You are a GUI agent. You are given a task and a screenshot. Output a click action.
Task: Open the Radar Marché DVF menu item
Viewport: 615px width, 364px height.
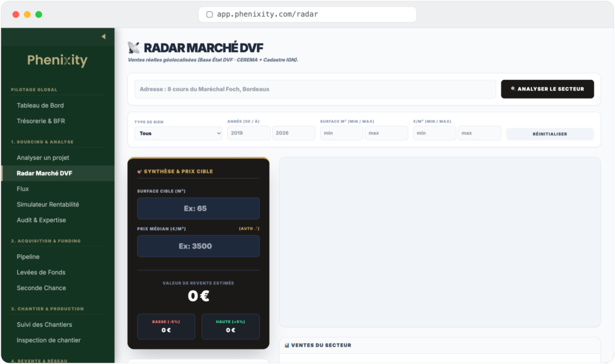(x=58, y=174)
